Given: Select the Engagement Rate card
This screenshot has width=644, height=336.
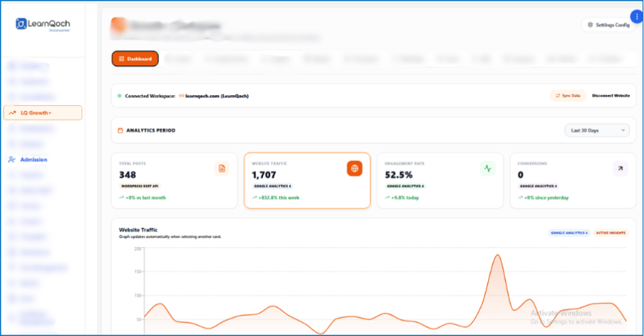Looking at the screenshot, I should coord(440,181).
